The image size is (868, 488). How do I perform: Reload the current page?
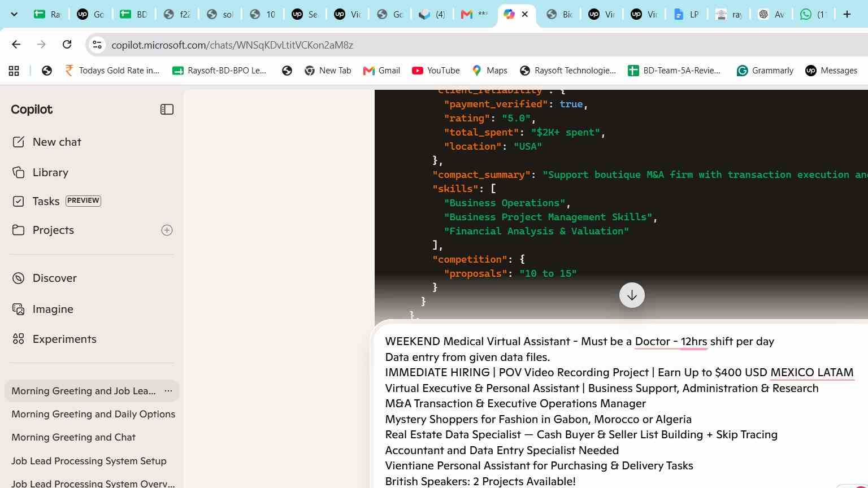(67, 45)
